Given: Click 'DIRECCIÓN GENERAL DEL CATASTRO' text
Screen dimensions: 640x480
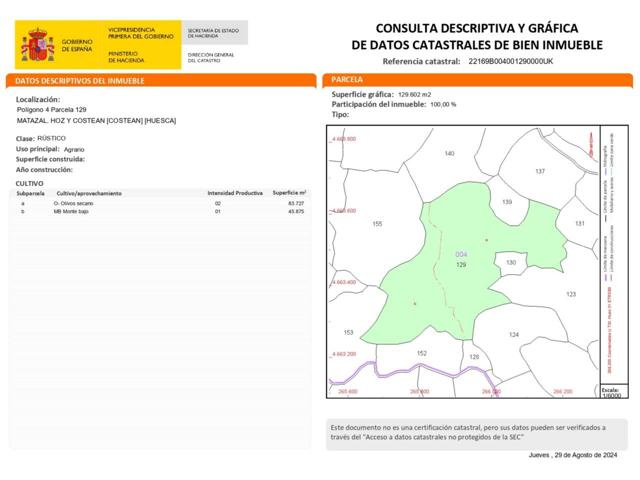Looking at the screenshot, I should tap(211, 58).
